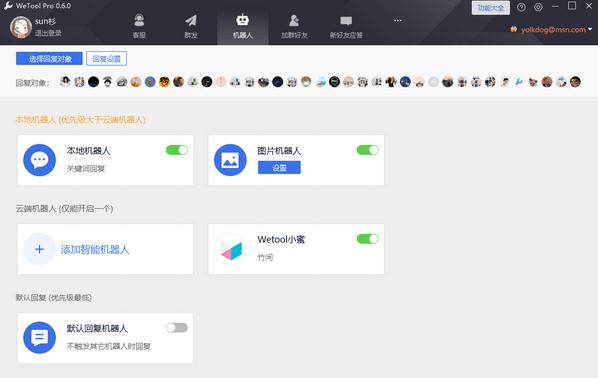Screen dimensions: 598x378
Task: Toggle the 图片机器人 switch
Action: (368, 150)
